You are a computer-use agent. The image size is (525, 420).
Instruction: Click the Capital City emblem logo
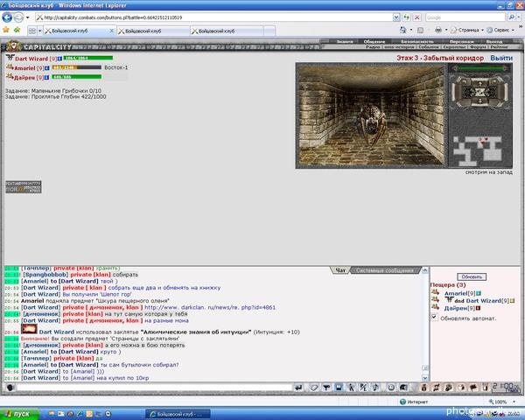tap(13, 45)
